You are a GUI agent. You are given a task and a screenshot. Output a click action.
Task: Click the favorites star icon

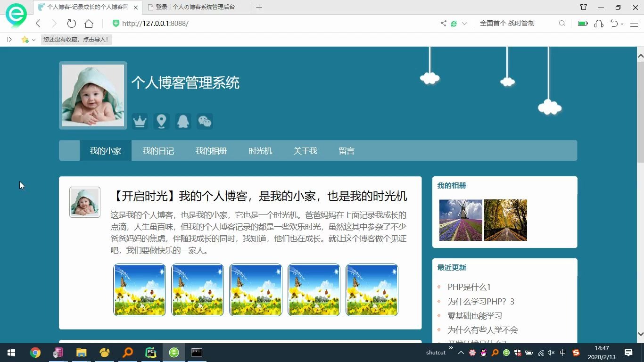pyautogui.click(x=25, y=40)
